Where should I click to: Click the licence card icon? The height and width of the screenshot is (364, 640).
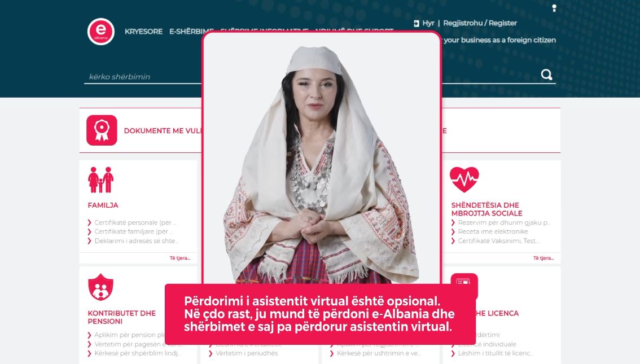(x=464, y=282)
